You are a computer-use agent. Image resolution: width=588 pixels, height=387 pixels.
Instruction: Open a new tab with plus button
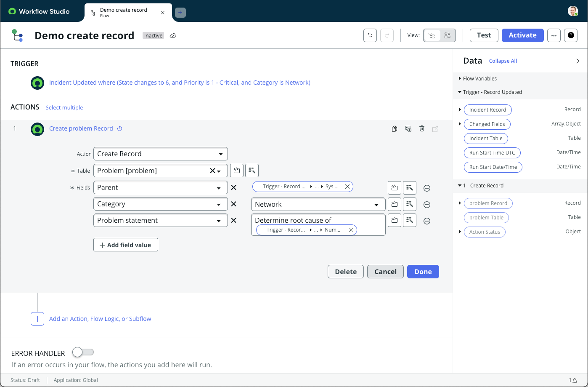(x=180, y=13)
